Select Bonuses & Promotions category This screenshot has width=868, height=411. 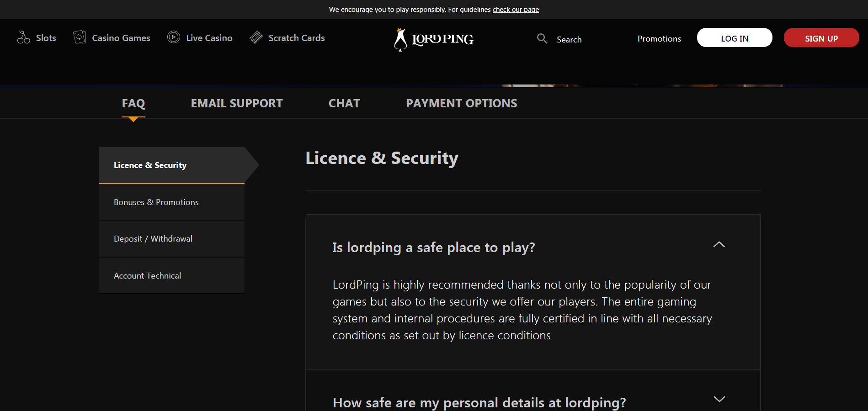click(x=171, y=202)
